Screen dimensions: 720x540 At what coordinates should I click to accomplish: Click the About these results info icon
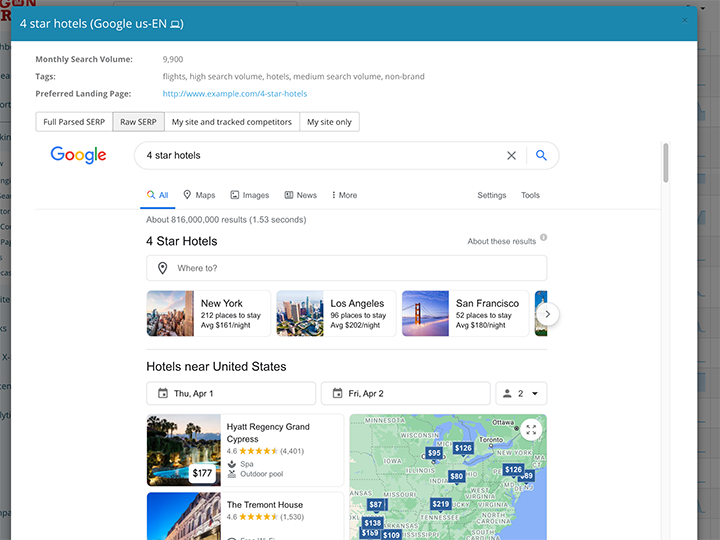coord(544,239)
